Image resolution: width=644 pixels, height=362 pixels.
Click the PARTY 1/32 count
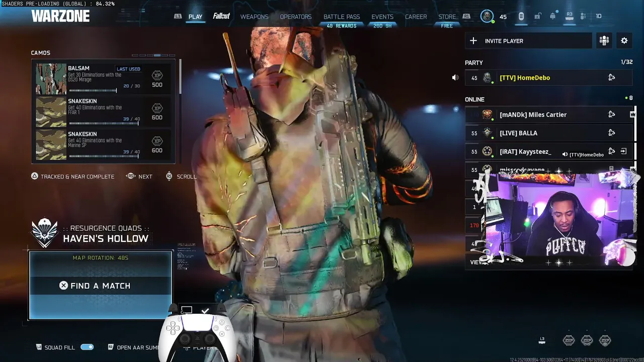pyautogui.click(x=626, y=62)
